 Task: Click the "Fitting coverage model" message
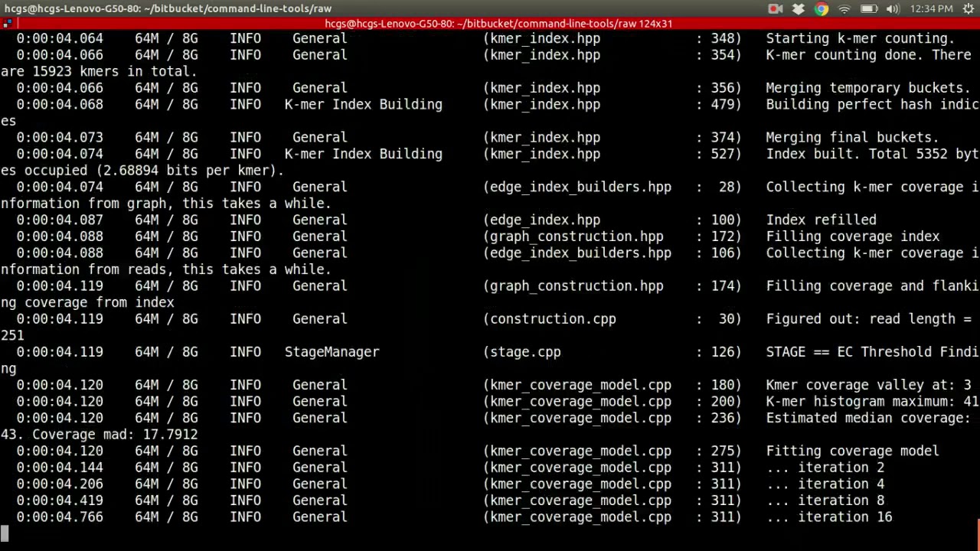(853, 452)
